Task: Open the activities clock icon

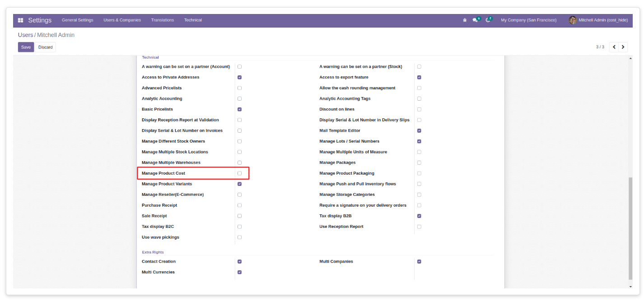Action: pos(488,20)
